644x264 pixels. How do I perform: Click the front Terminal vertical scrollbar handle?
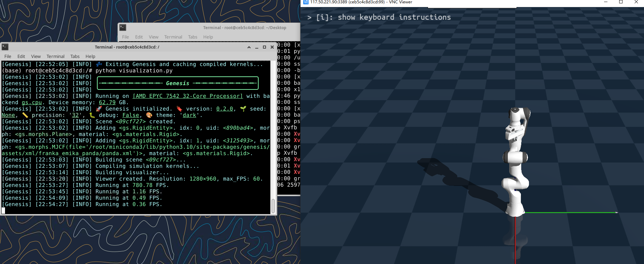tap(273, 206)
